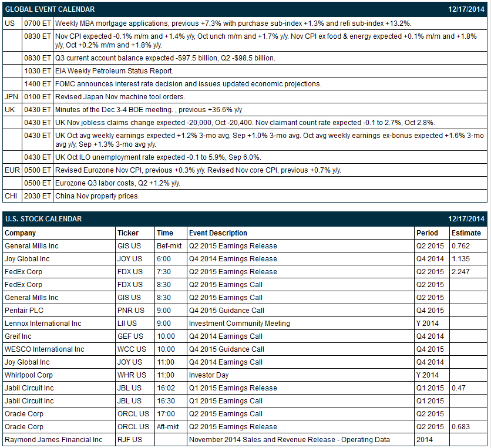Screen dimensions: 491x448
Task: Click the Company column header
Action: (x=21, y=233)
